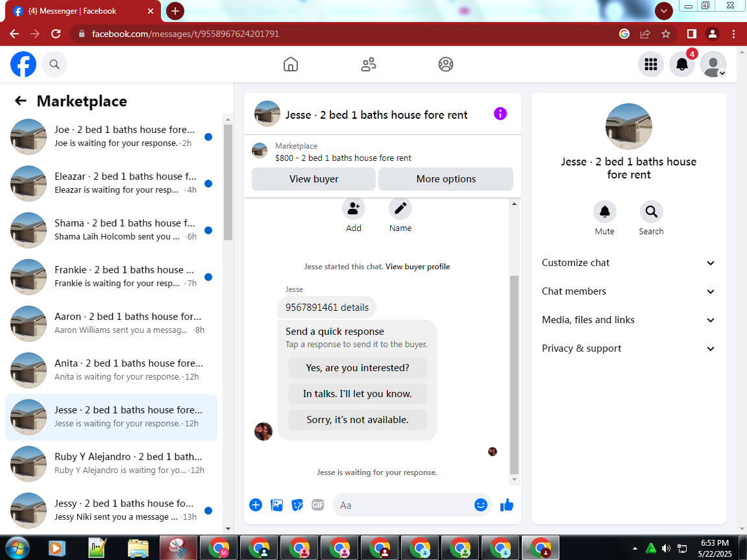Send quick response Sorry, it's not available.
This screenshot has width=747, height=560.
358,420
